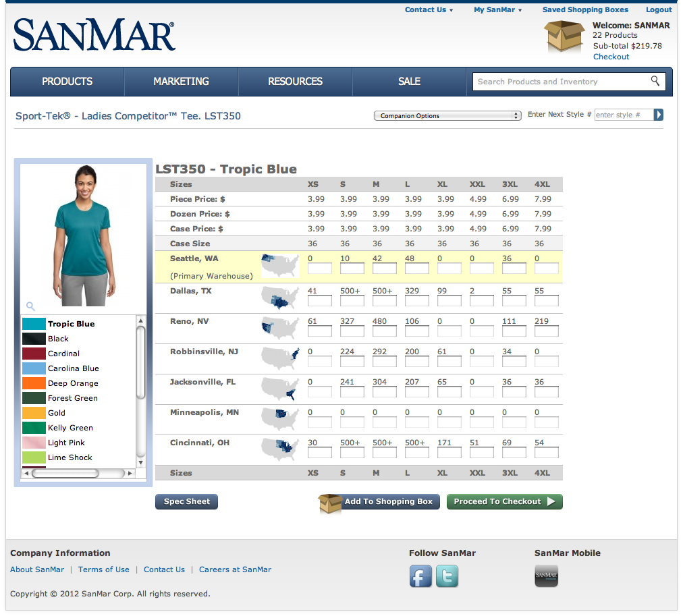Click the Logout link

(x=659, y=9)
